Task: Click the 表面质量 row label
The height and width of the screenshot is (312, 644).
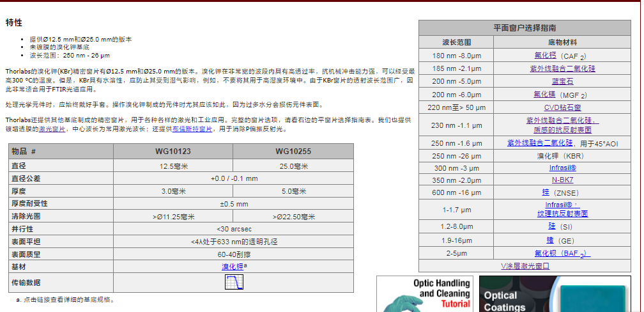Action: tap(61, 254)
